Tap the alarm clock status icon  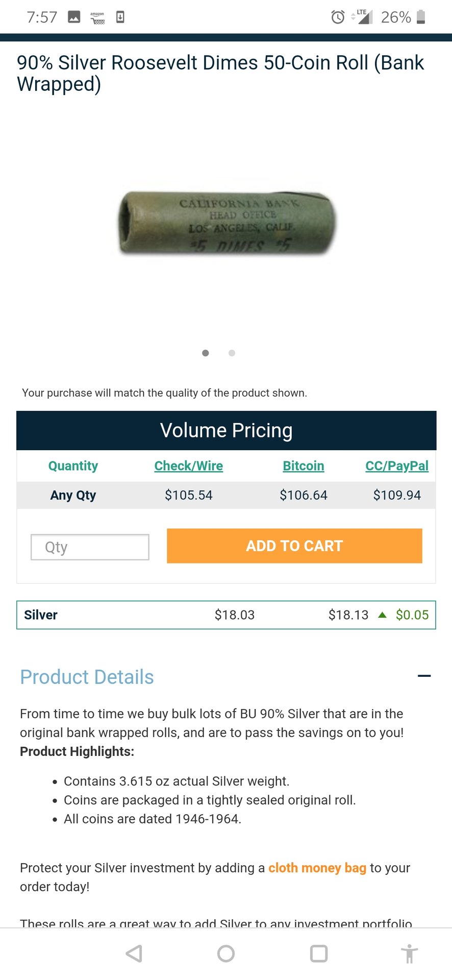point(338,17)
